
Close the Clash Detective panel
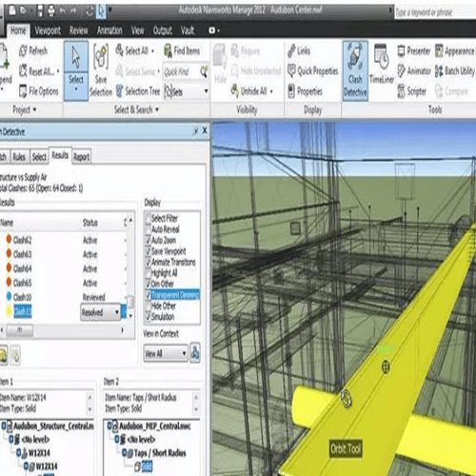[x=205, y=130]
